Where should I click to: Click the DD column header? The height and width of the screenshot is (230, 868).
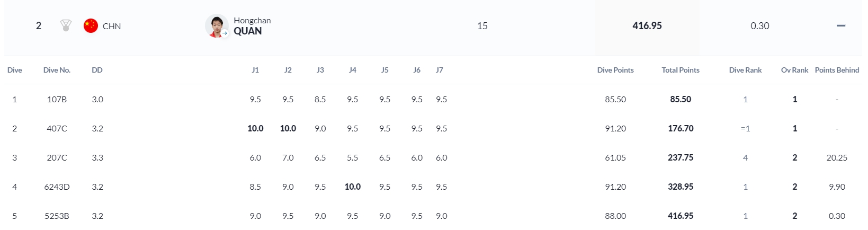(x=97, y=70)
